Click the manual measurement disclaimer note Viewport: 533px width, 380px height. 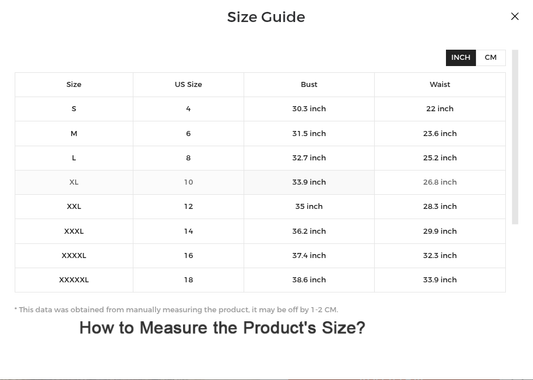click(x=176, y=310)
